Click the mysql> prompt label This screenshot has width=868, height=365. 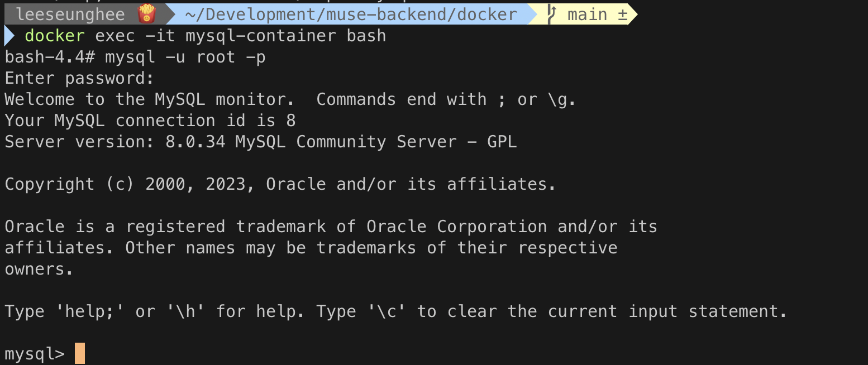35,354
